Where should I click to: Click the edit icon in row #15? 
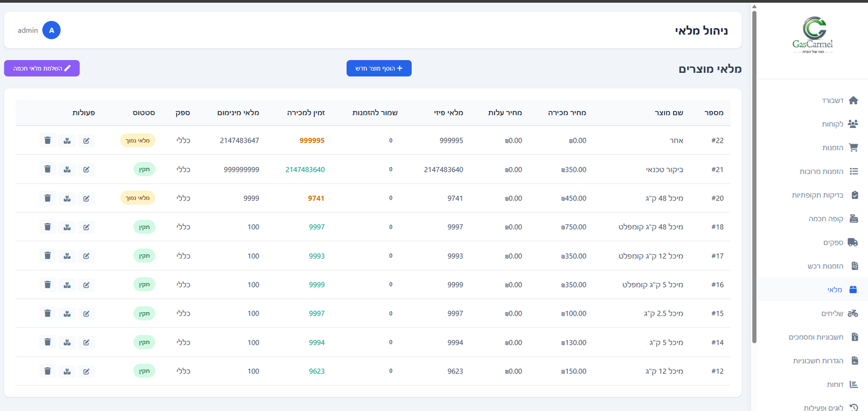click(x=86, y=313)
